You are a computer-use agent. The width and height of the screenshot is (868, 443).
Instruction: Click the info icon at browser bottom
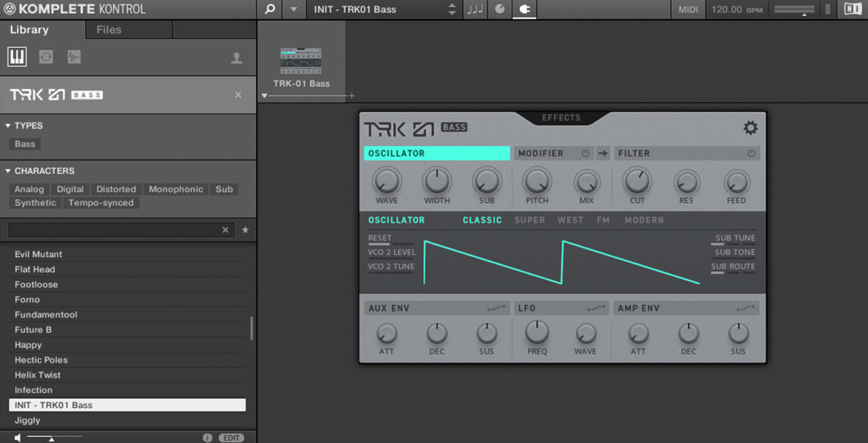point(208,438)
